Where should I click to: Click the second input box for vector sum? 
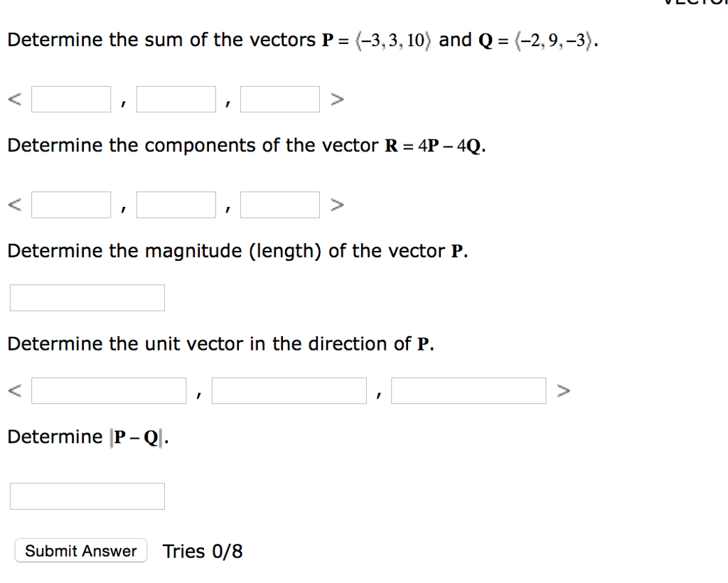(175, 99)
